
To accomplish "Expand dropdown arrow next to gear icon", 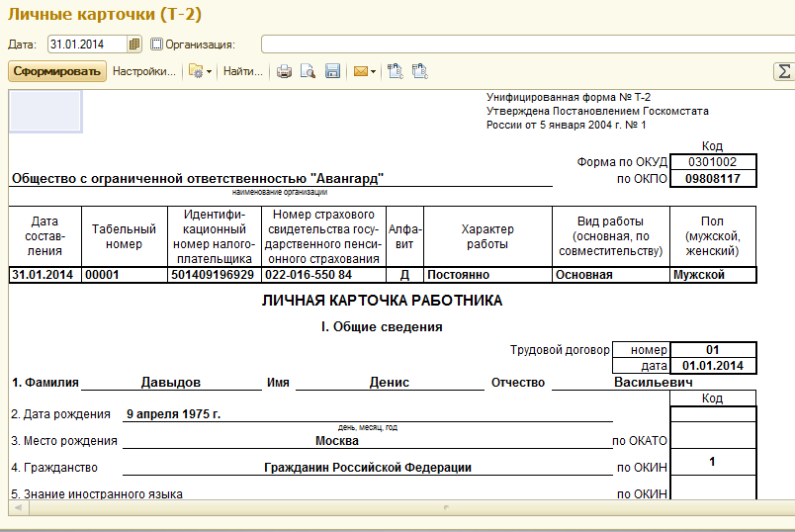I will pyautogui.click(x=209, y=71).
